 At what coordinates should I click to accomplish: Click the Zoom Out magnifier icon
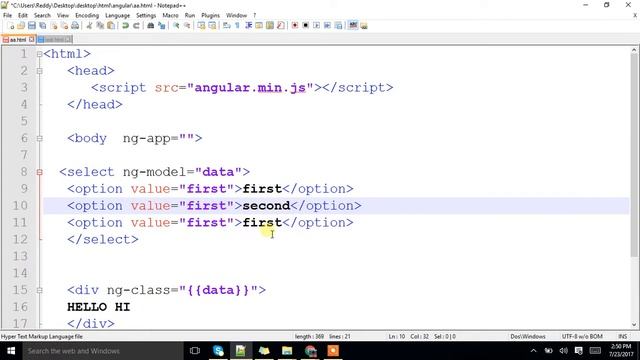tap(187, 26)
